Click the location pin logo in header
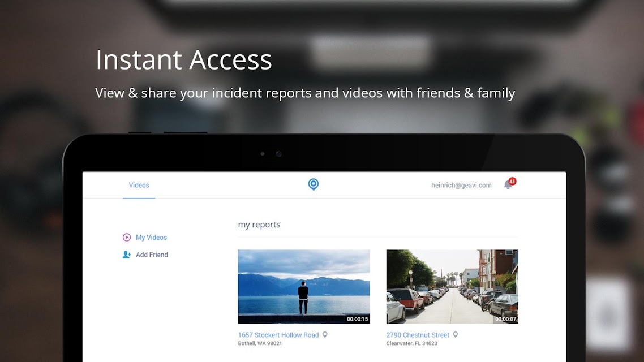This screenshot has height=362, width=644. pos(314,184)
